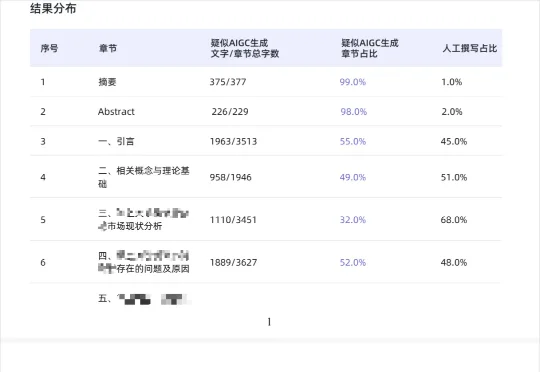Viewport: 540px width, 372px height.
Task: Select the chapter cell ending 市场现状分析
Action: (144, 219)
